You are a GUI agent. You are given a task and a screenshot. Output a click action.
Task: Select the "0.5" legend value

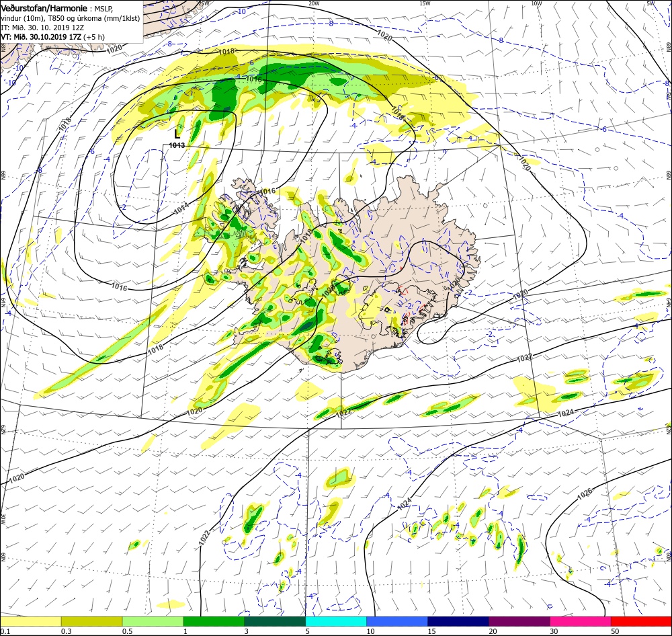(x=127, y=631)
